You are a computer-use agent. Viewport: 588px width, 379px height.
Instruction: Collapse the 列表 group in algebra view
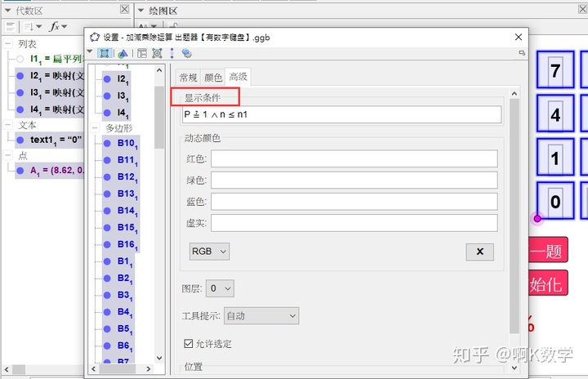coord(8,44)
